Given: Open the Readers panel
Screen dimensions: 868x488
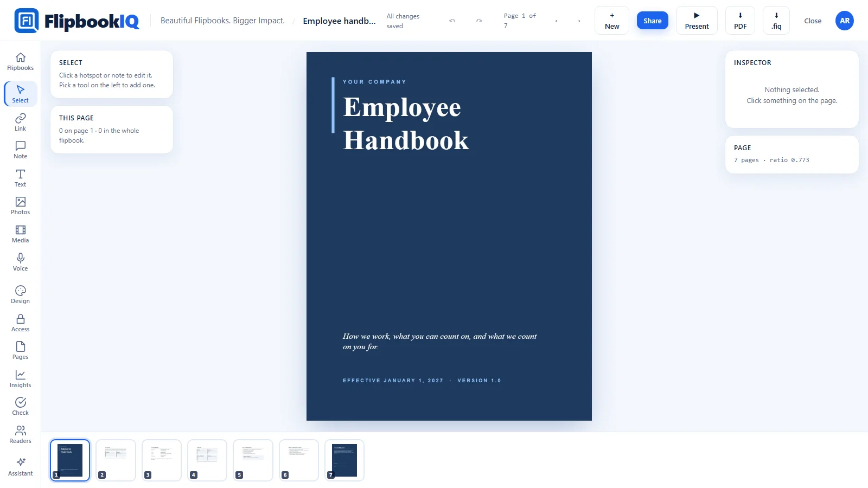Looking at the screenshot, I should click(x=21, y=435).
